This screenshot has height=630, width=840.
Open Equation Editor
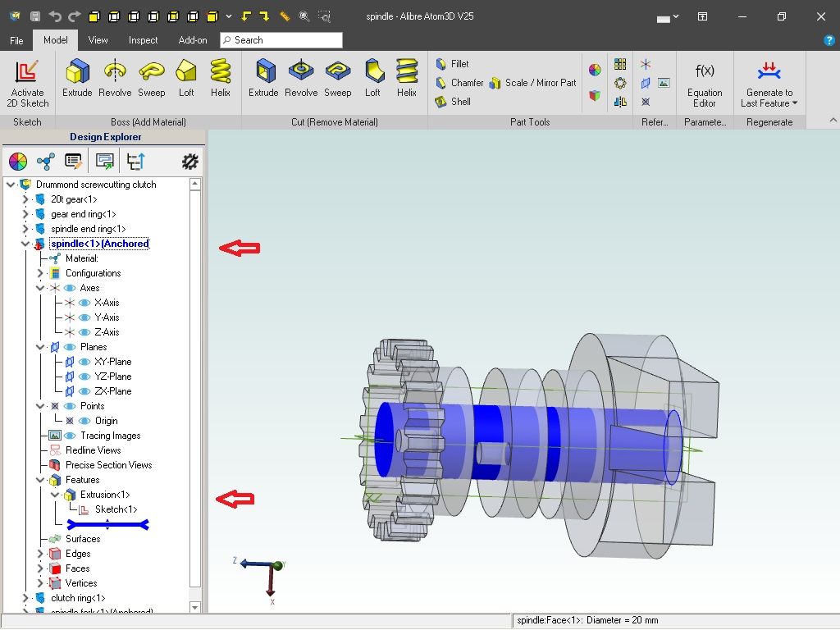(705, 84)
